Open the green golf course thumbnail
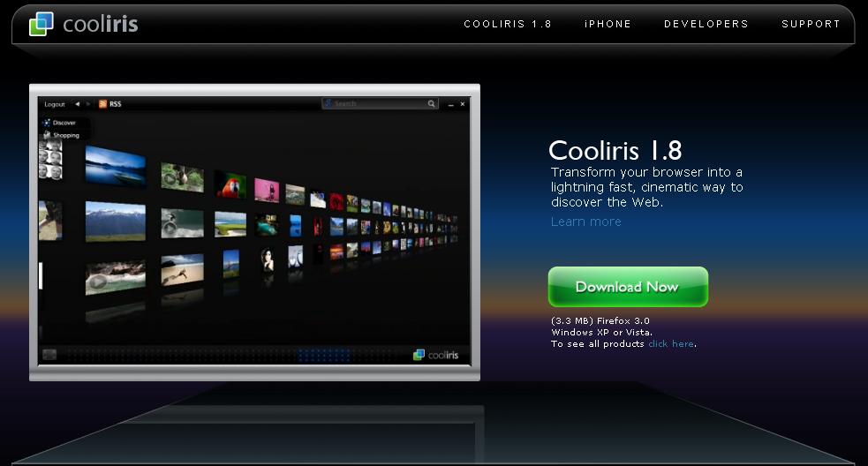The width and height of the screenshot is (868, 466). click(x=230, y=224)
